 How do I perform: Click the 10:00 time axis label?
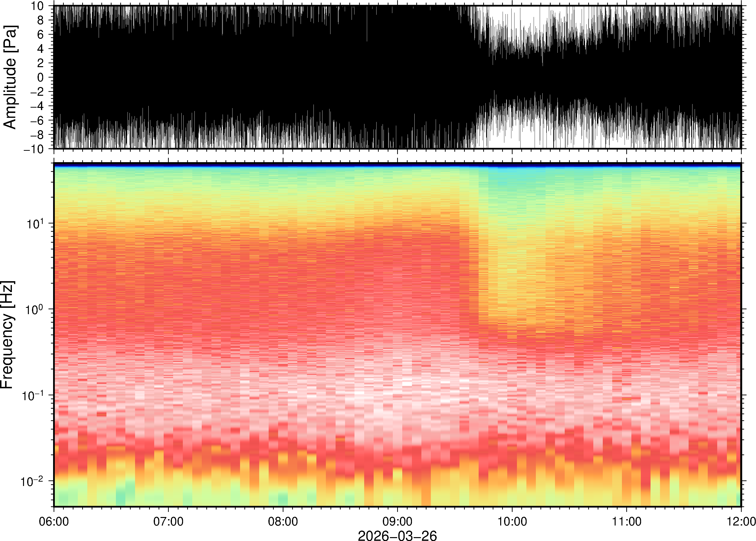tap(512, 521)
